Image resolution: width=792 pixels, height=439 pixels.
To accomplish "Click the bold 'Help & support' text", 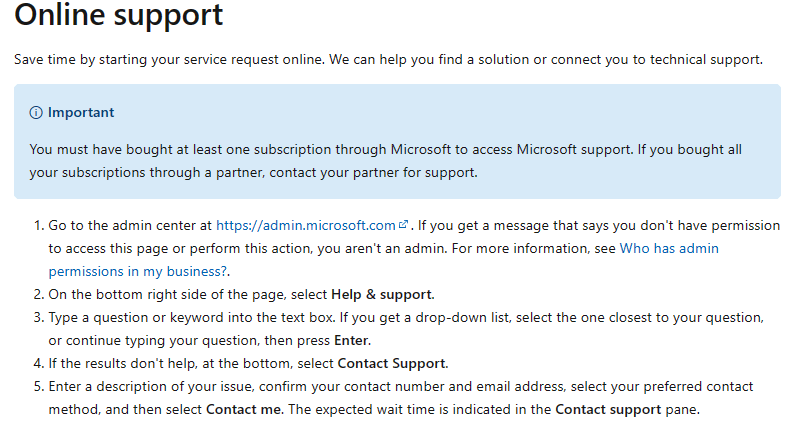I will click(x=382, y=294).
